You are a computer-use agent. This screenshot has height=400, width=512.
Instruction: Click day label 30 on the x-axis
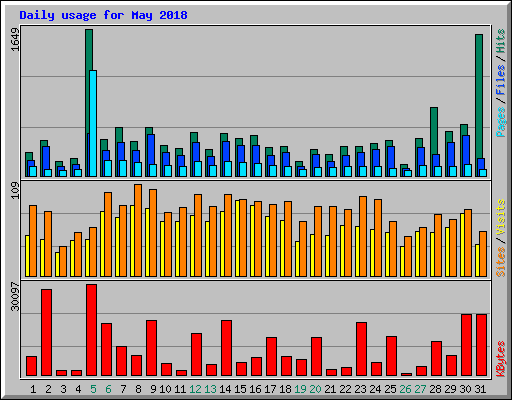pos(465,389)
